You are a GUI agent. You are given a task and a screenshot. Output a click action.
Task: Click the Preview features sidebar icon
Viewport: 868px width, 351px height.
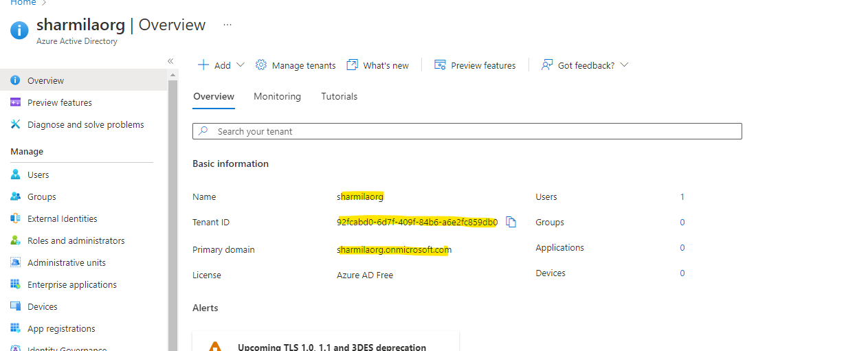15,102
